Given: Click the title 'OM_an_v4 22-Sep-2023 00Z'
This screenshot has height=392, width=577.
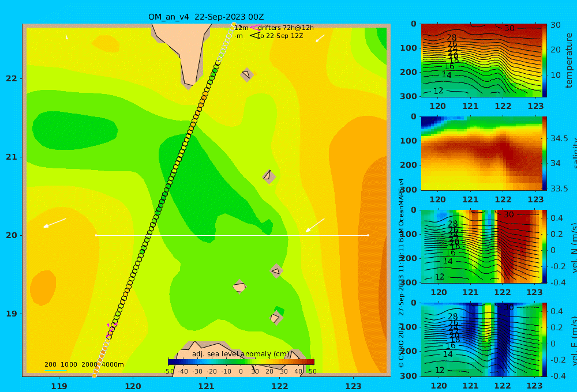Looking at the screenshot, I should pos(206,17).
